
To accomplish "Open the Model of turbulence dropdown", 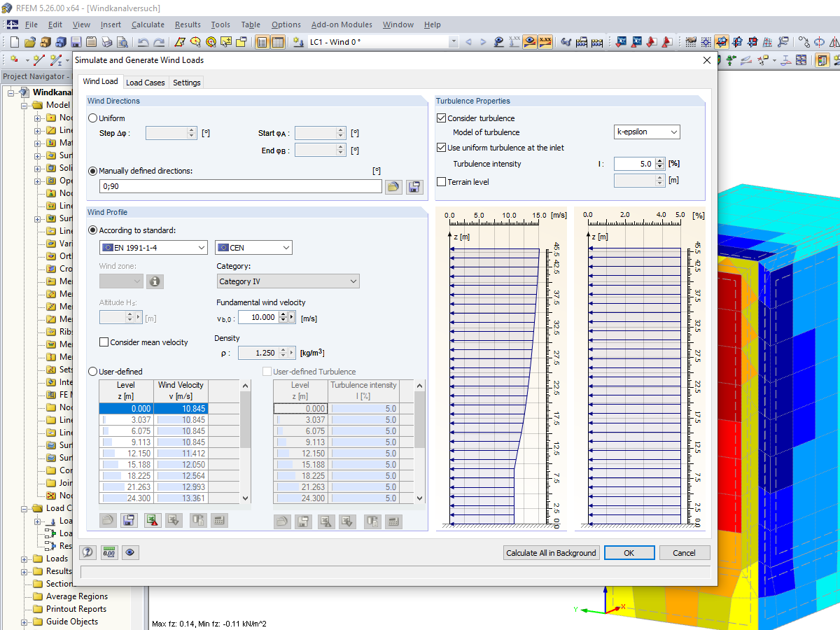I will coord(647,132).
